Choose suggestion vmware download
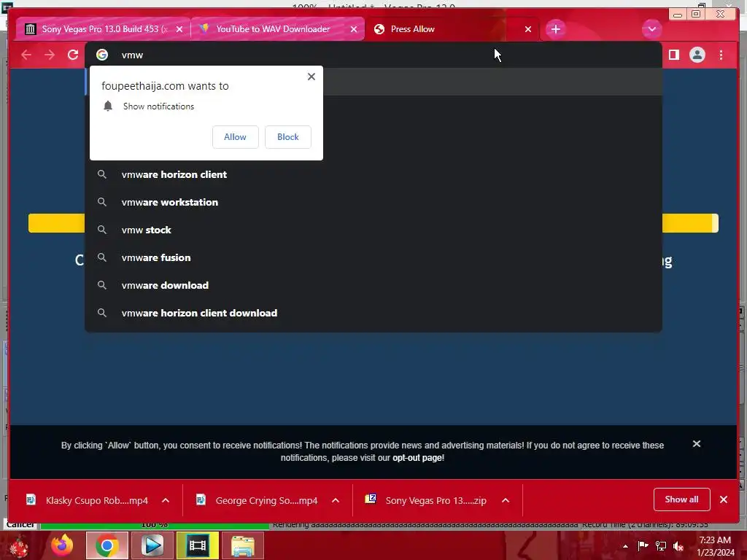 click(373, 285)
